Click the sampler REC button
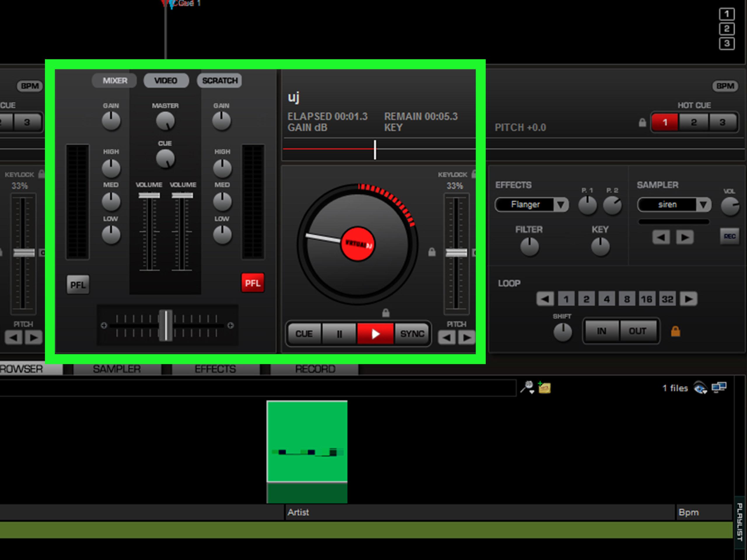The height and width of the screenshot is (560, 747). pos(729,236)
